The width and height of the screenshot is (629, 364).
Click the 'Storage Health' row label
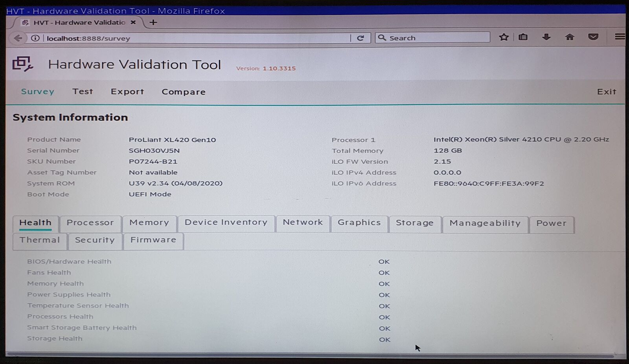coord(55,338)
